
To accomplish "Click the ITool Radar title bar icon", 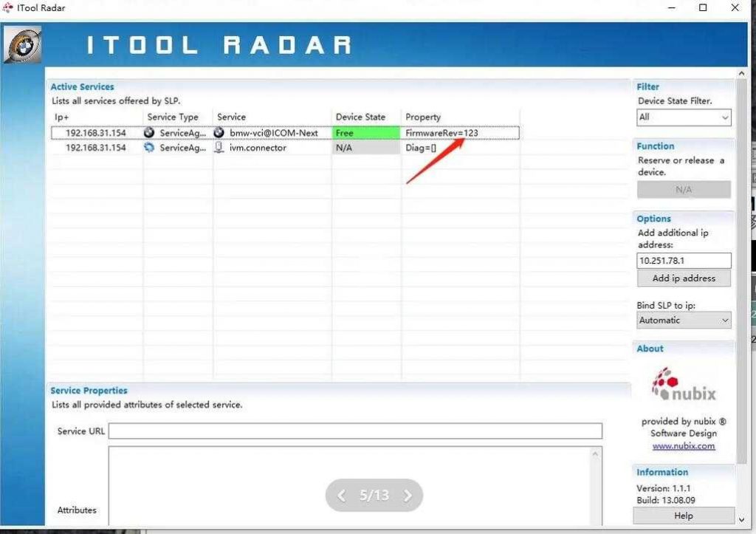I will (x=7, y=7).
